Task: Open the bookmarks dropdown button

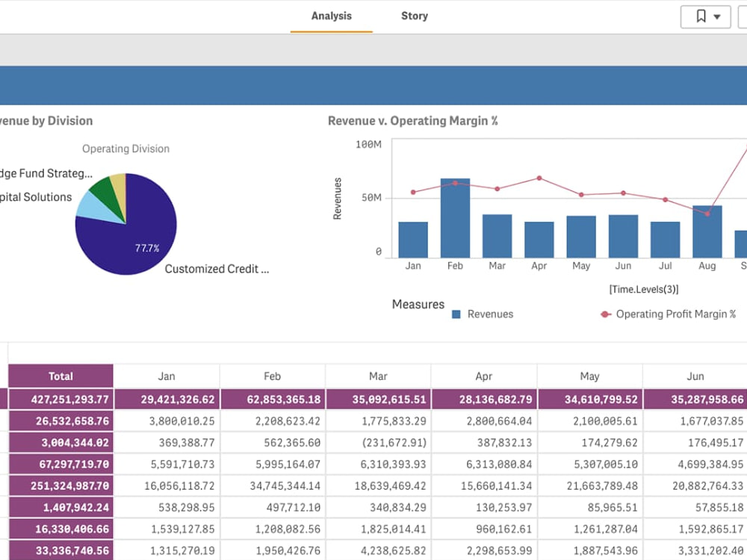Action: pos(706,16)
